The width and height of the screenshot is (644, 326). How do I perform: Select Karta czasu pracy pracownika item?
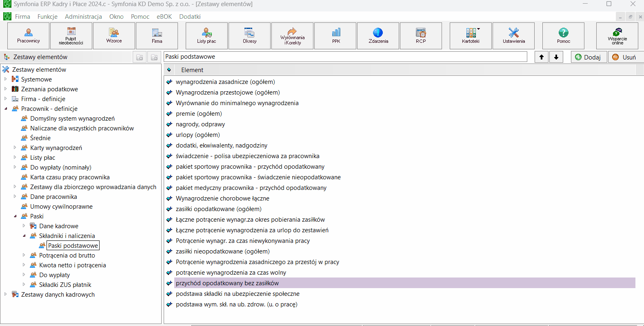pyautogui.click(x=70, y=177)
